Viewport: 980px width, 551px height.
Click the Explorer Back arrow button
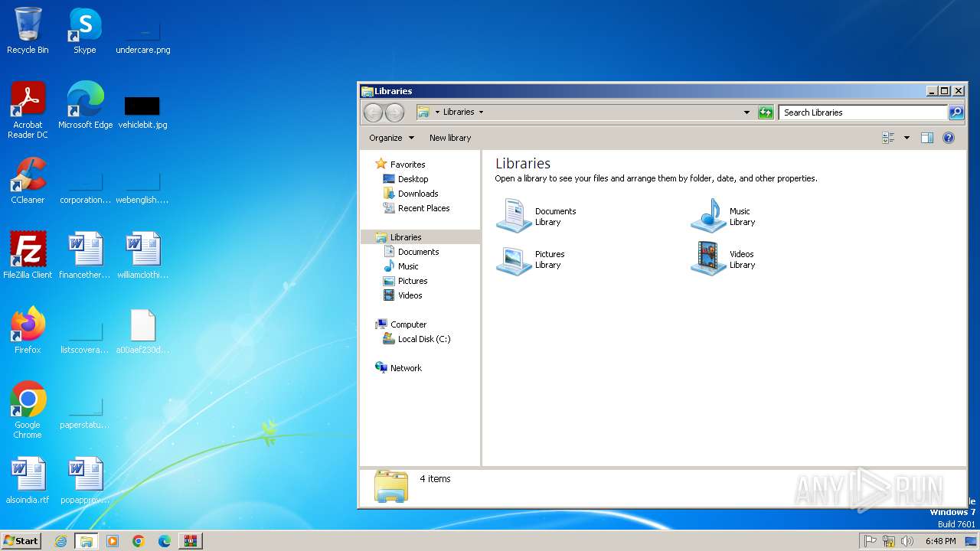[x=373, y=112]
